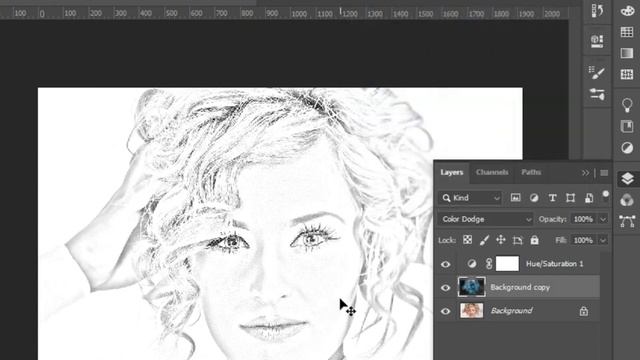
Task: Select the Hue/Saturation 1 layer mask thumbnail
Action: (x=507, y=264)
